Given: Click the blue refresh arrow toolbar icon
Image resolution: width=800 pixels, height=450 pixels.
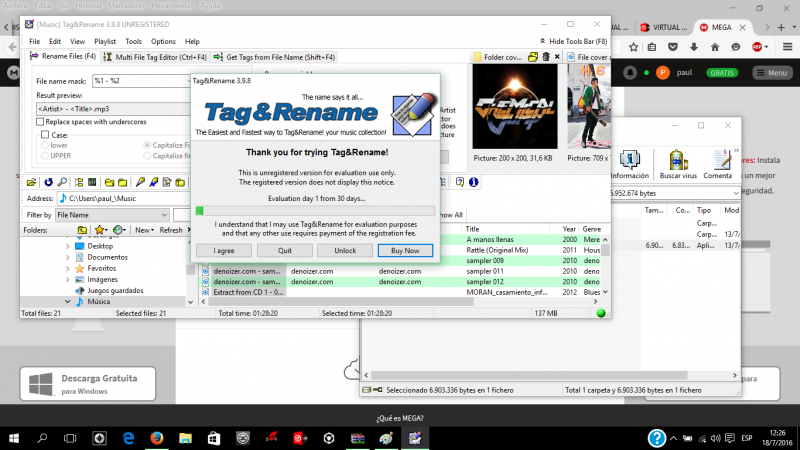Looking at the screenshot, I should point(48,182).
